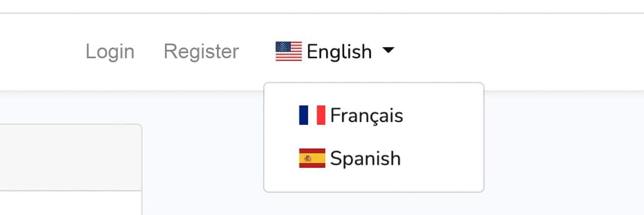Click the Spanish flag icon
Screen dimensions: 644x215
[x=312, y=158]
